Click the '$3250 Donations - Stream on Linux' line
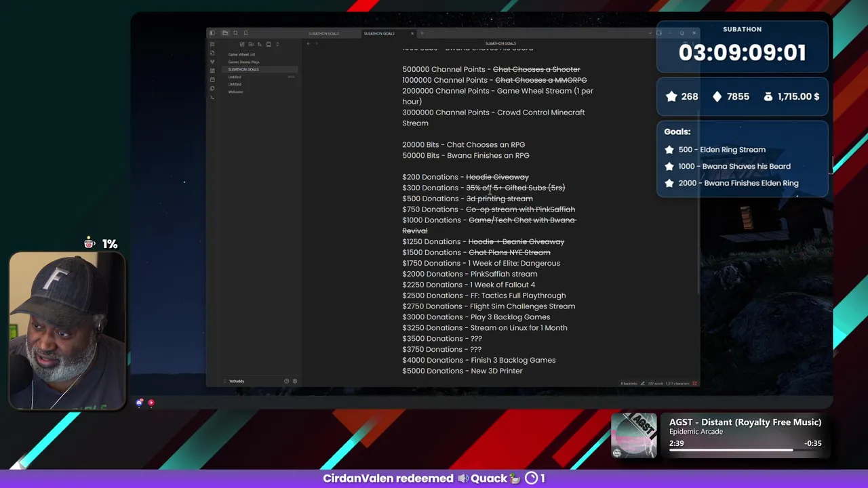Image resolution: width=868 pixels, height=488 pixels. [485, 327]
